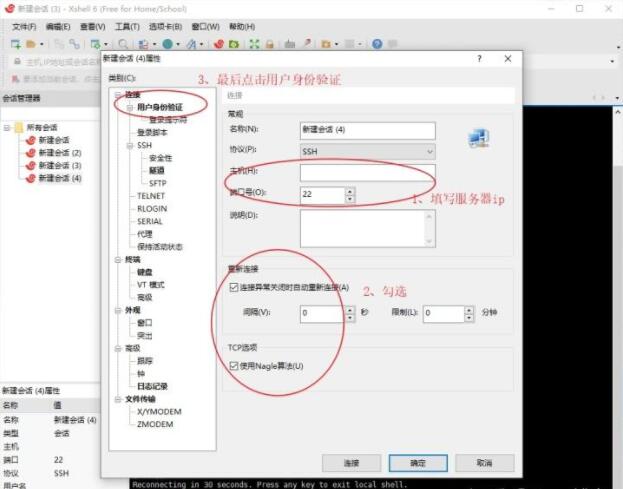Screen dimensions: 623x489
Task: Enable 连接异常关闭时自动重新连接 checkbox
Action: click(x=234, y=287)
